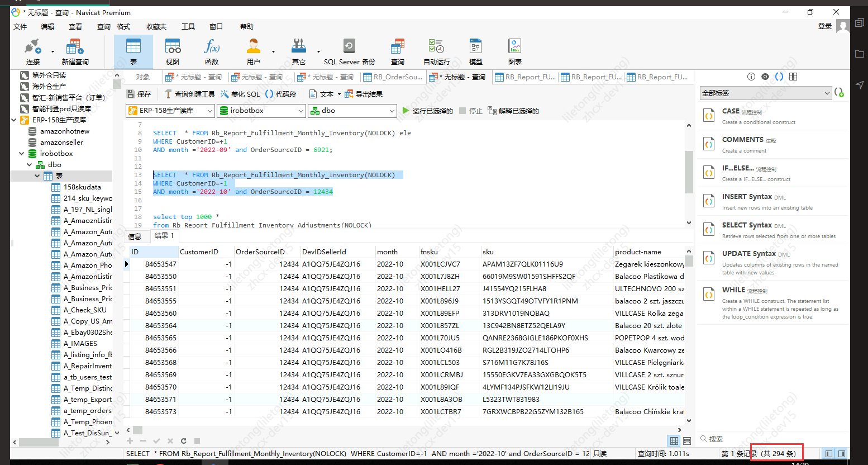Open the 查询创建工具 query builder
Image resolution: width=868 pixels, height=465 pixels.
(x=189, y=94)
